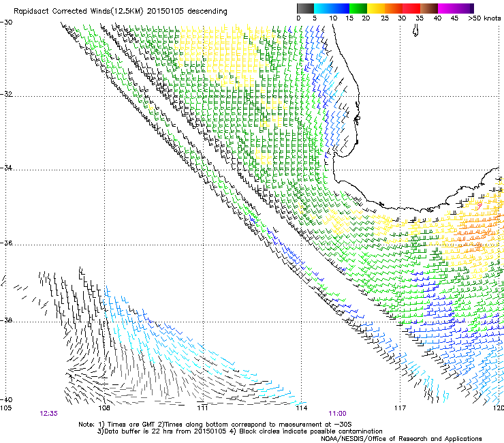Click the legend tick label '25'

(385, 18)
